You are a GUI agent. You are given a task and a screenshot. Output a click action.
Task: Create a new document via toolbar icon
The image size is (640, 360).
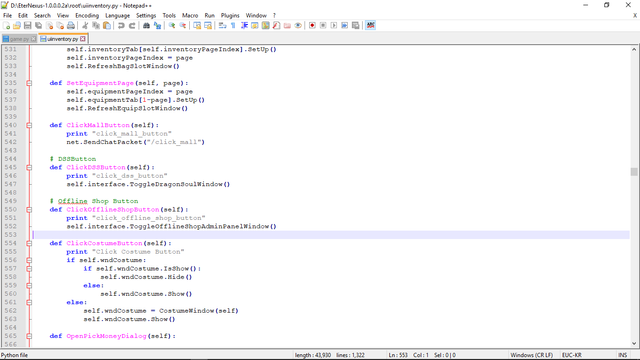click(x=6, y=25)
